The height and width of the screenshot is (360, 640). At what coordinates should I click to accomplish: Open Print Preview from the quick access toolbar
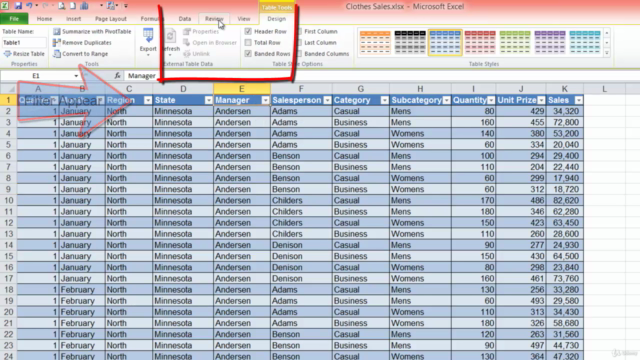61,6
